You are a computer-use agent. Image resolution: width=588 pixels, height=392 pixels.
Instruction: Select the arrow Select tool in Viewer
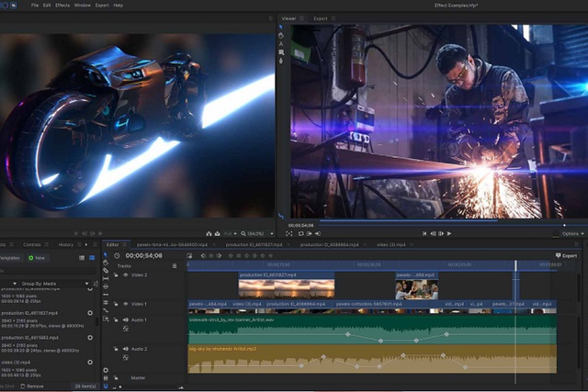tap(281, 28)
